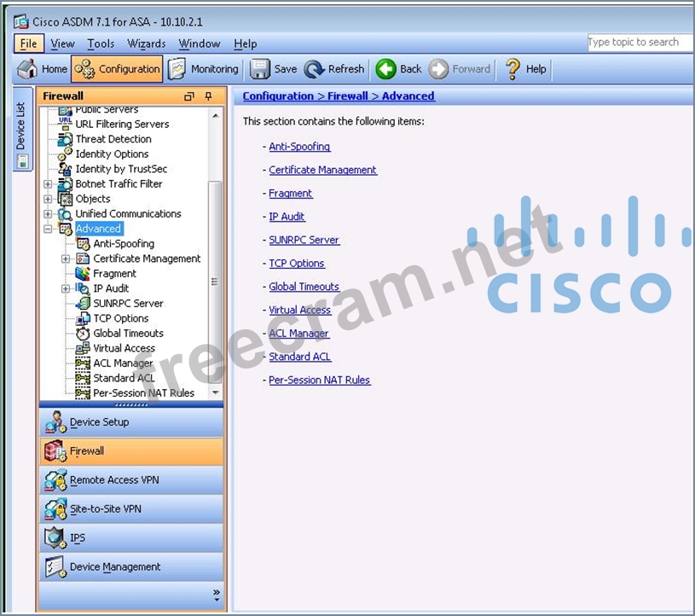This screenshot has height=616, width=695.
Task: Click the Refresh toolbar icon
Action: tap(314, 69)
